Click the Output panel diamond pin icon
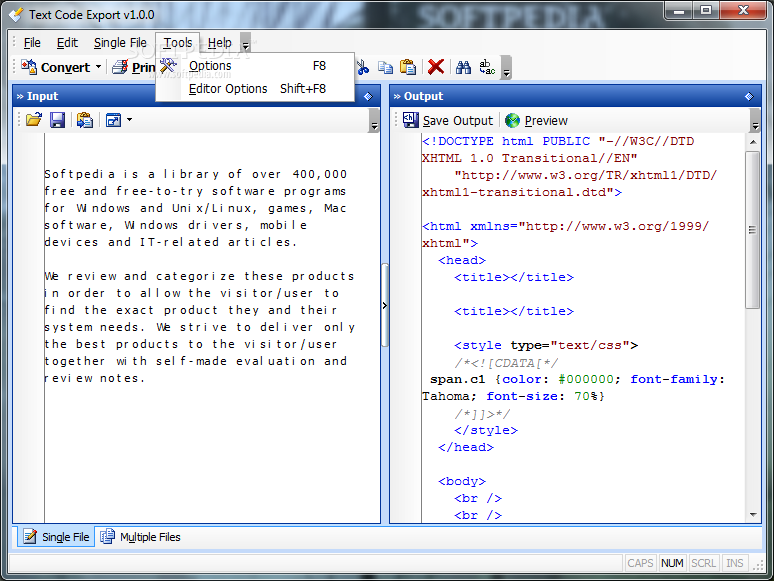The height and width of the screenshot is (581, 774). point(749,96)
